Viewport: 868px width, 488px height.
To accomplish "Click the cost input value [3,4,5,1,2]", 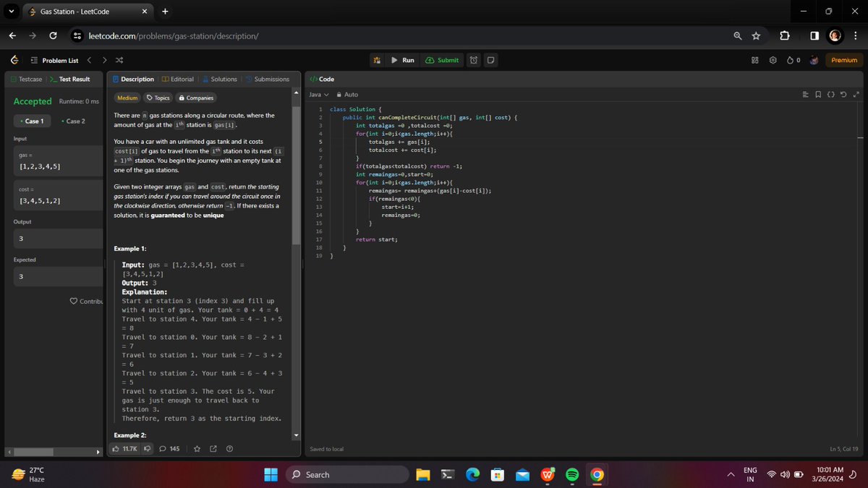I will pos(39,200).
